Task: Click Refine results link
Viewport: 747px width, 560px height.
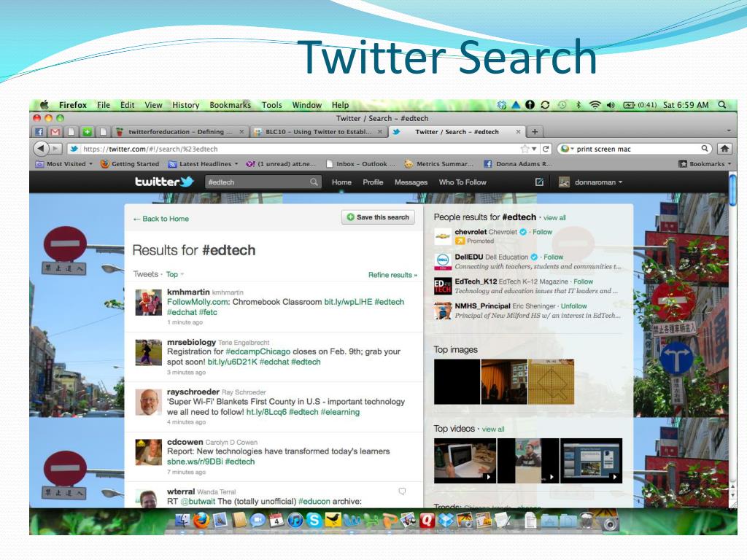Action: (x=392, y=275)
